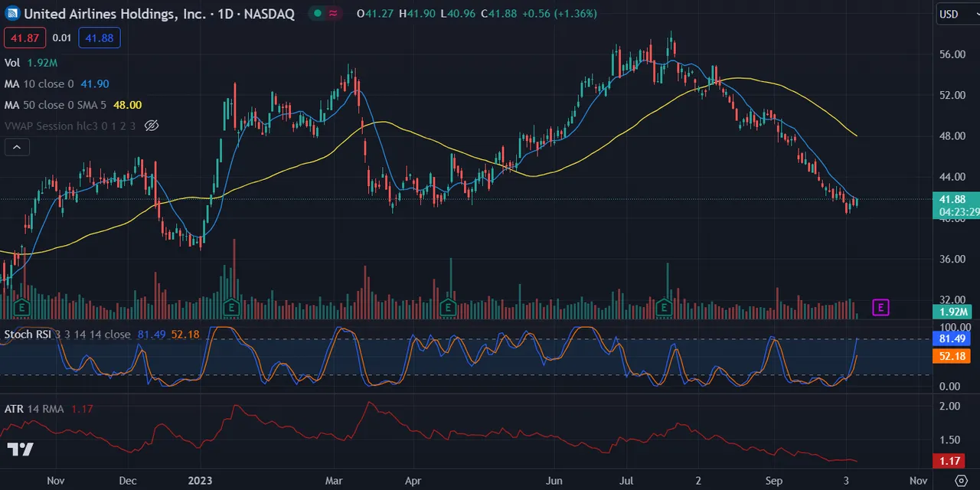Open the green earnings marker in mid-April

[448, 308]
